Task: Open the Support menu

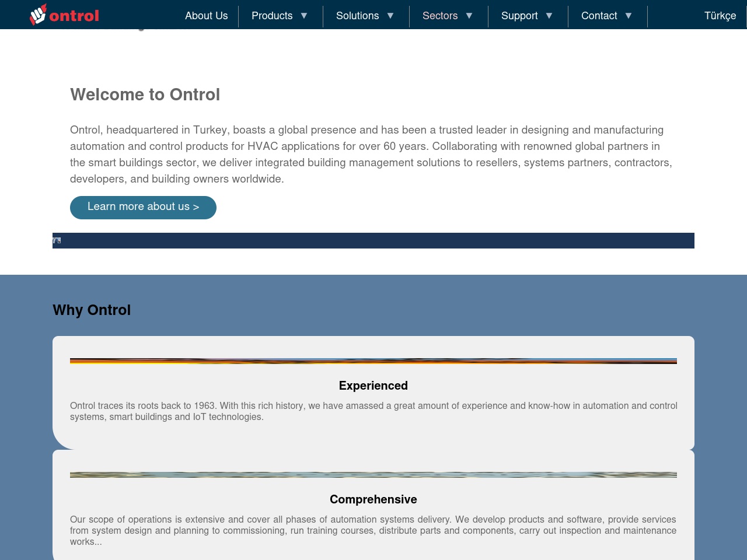Action: 519,16
